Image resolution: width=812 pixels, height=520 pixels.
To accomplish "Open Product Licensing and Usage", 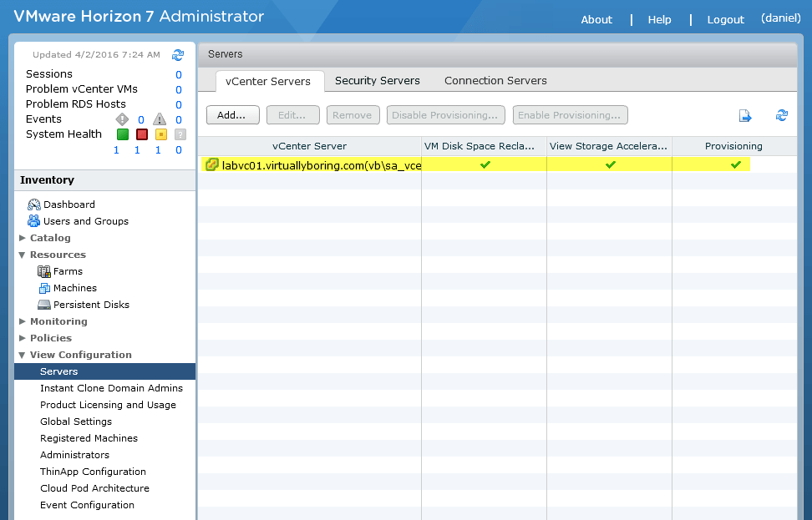I will 109,405.
